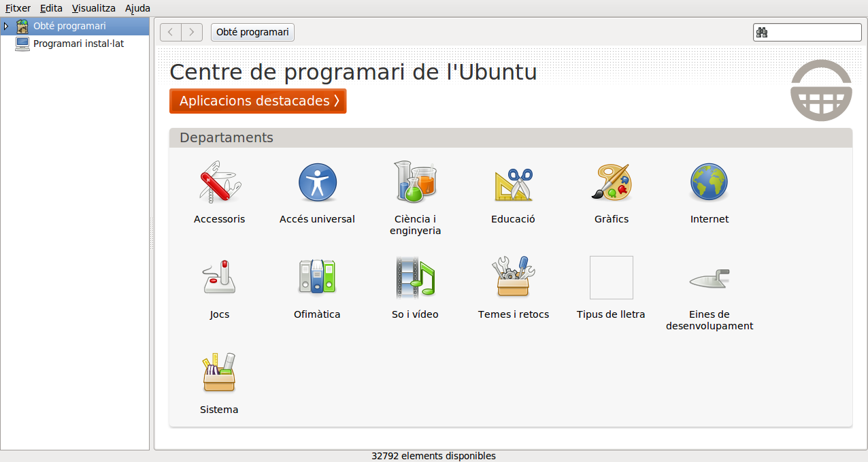Expand the Obté programari tree arrow
This screenshot has height=462, width=868.
[6, 27]
